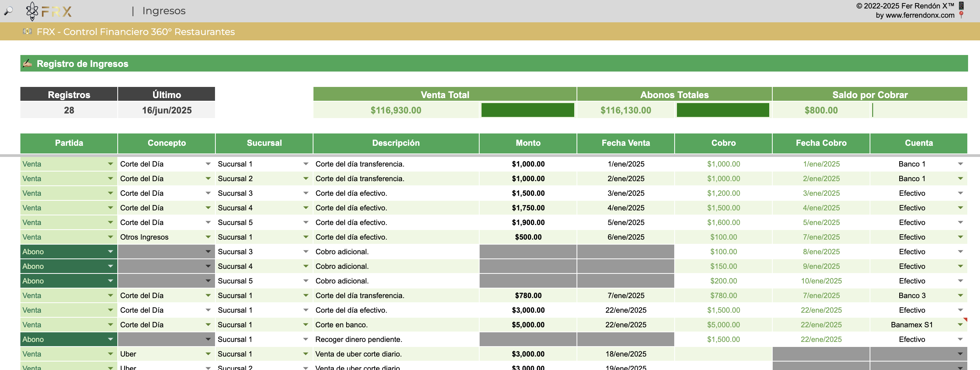
Task: Select Fecha Cobro cell 10/ene/2025
Action: coord(821,281)
